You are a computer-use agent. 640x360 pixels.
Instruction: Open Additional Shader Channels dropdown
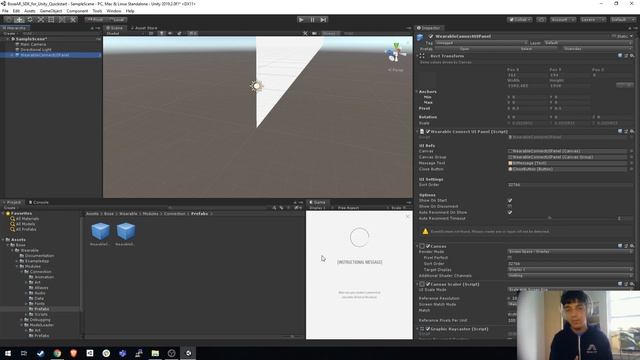tap(570, 276)
